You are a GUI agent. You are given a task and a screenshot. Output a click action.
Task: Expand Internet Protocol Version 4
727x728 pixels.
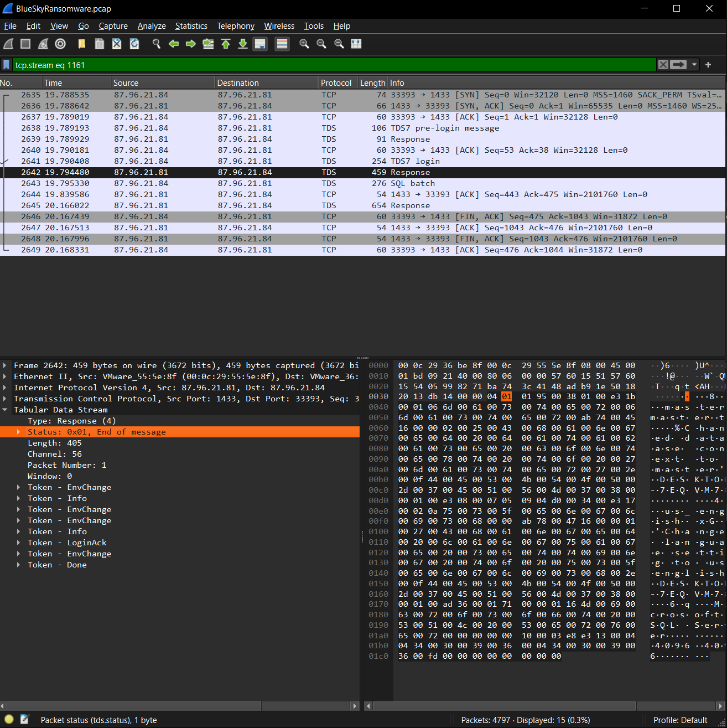coord(5,388)
